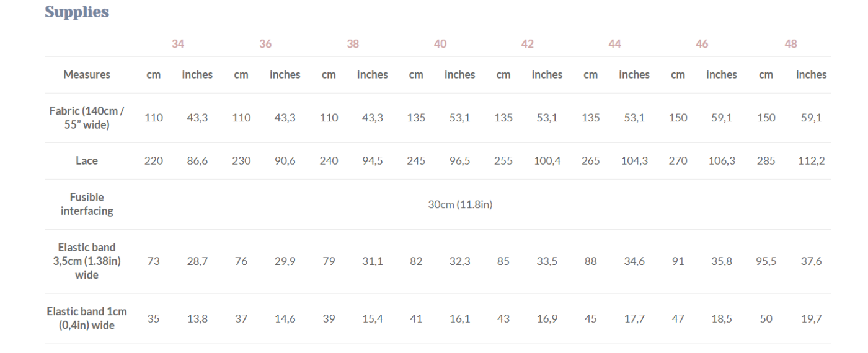Select the 95,5 cm elastic band value
Viewport: 868px width, 353px height.
pos(766,261)
